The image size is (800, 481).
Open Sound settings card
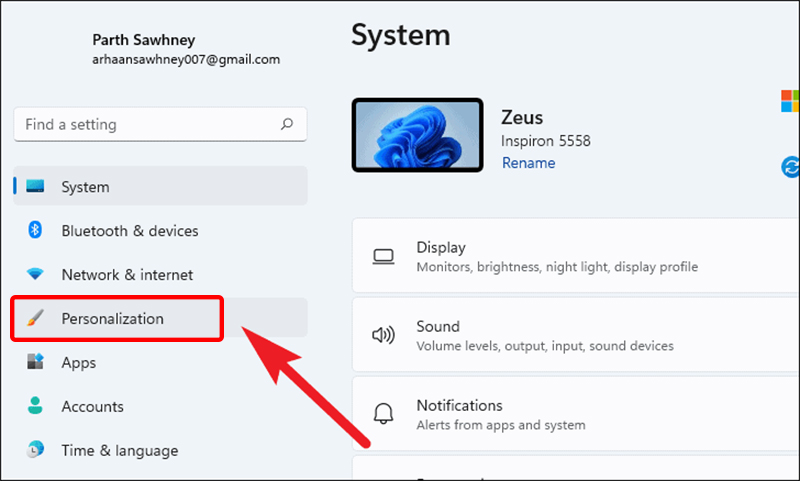(576, 335)
